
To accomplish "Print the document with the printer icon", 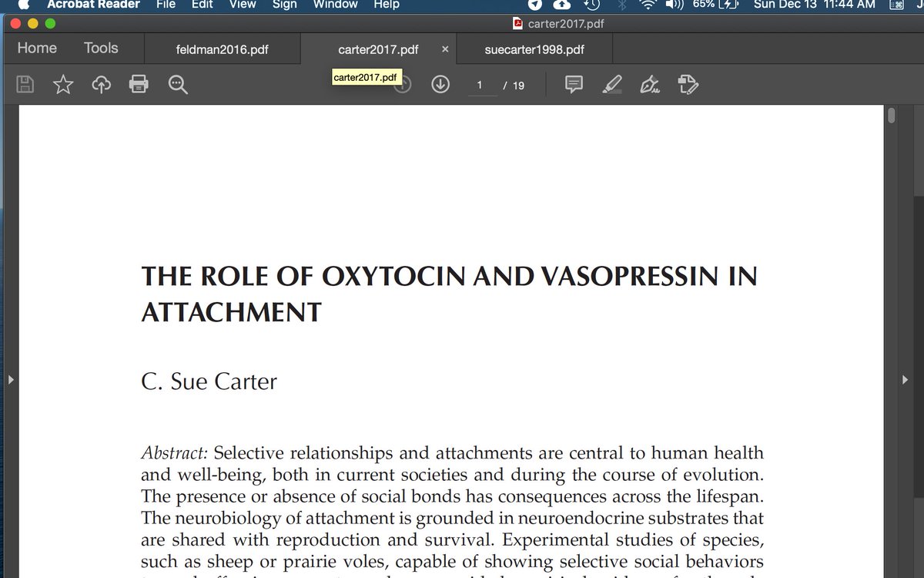I will pos(139,85).
